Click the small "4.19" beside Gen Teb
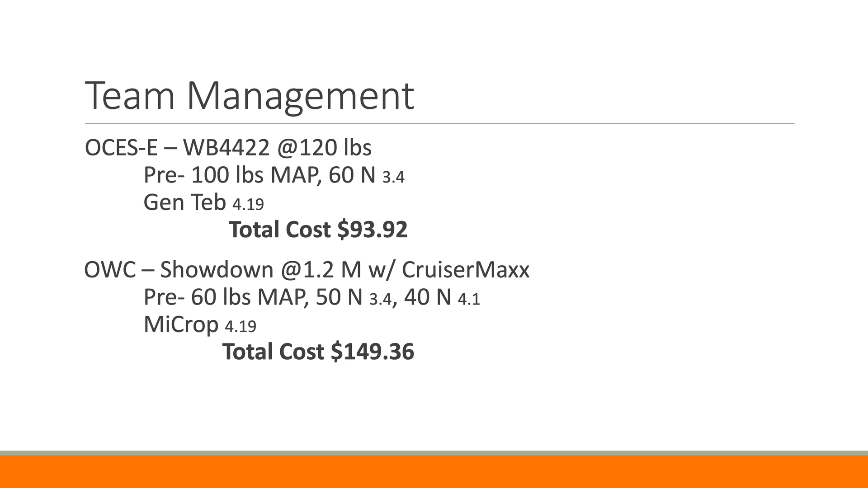Viewport: 868px width, 488px height. (x=248, y=205)
